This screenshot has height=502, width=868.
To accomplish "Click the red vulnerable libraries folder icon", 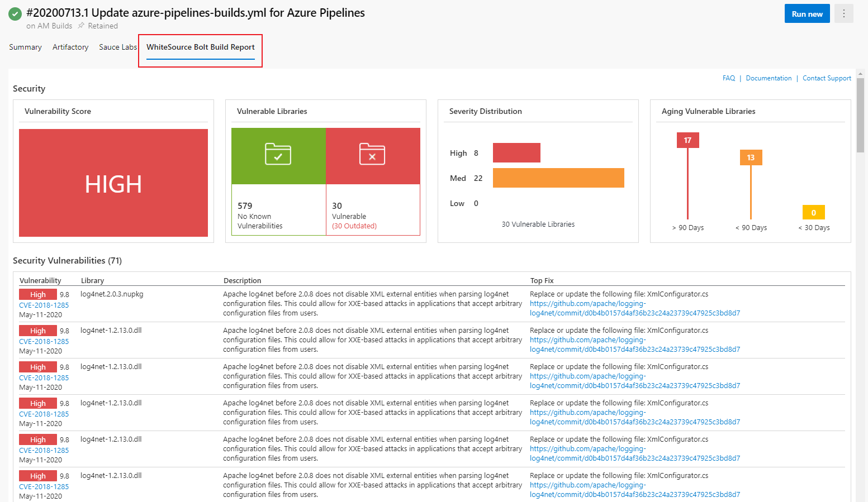I will click(372, 154).
